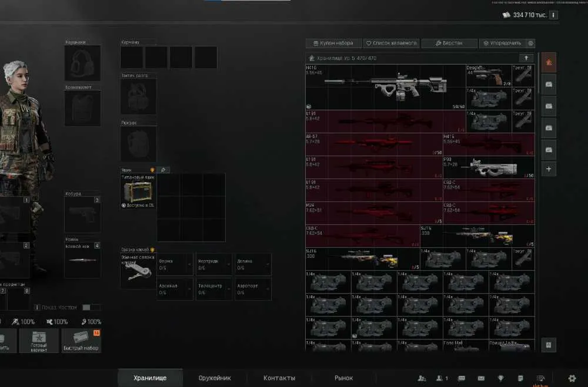Open the team icon showing 1 member
588x387 pixels.
tap(442, 378)
